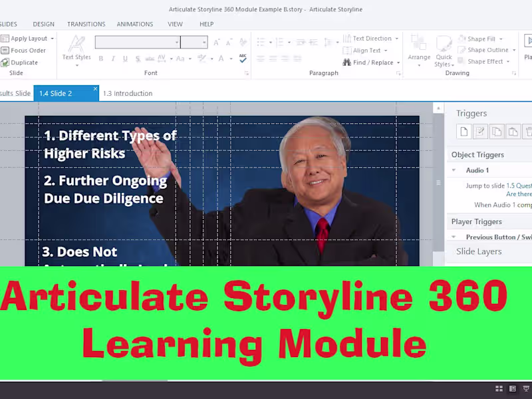This screenshot has height=399, width=532.
Task: Toggle Center paragraph alignment
Action: 273,59
